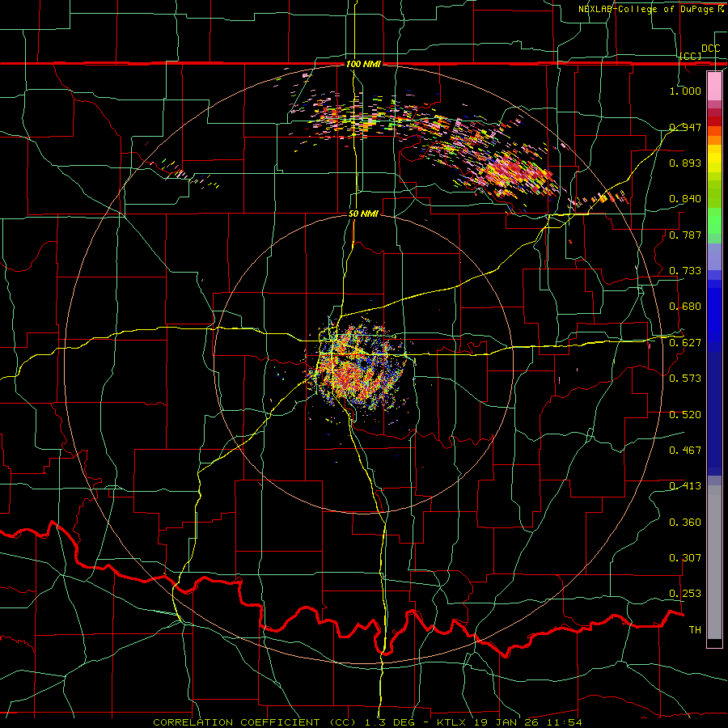Image resolution: width=728 pixels, height=728 pixels.
Task: Click the yellow segment of color bar
Action: (x=714, y=159)
